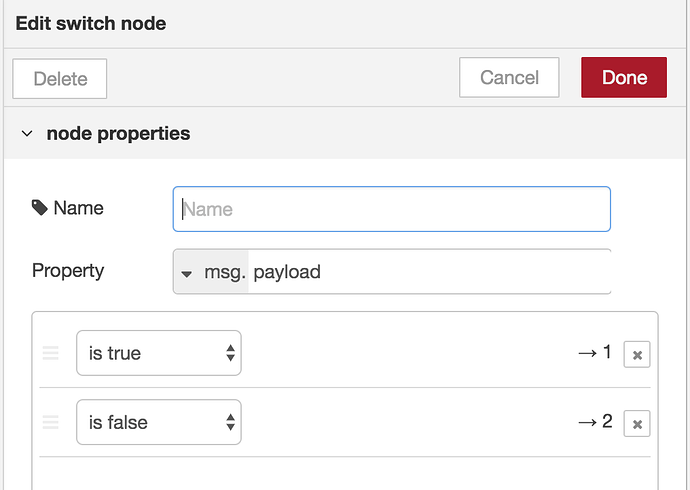Grab the drag handle of 'is true' rule
Viewport: 690px width, 490px height.
51,353
